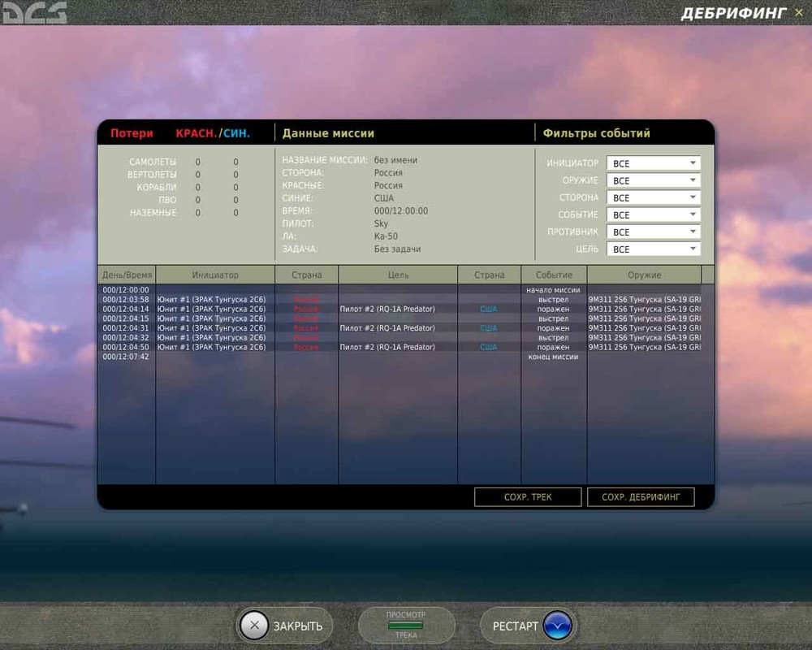812x650 pixels.
Task: Click the Рестарт label
Action: tap(516, 626)
